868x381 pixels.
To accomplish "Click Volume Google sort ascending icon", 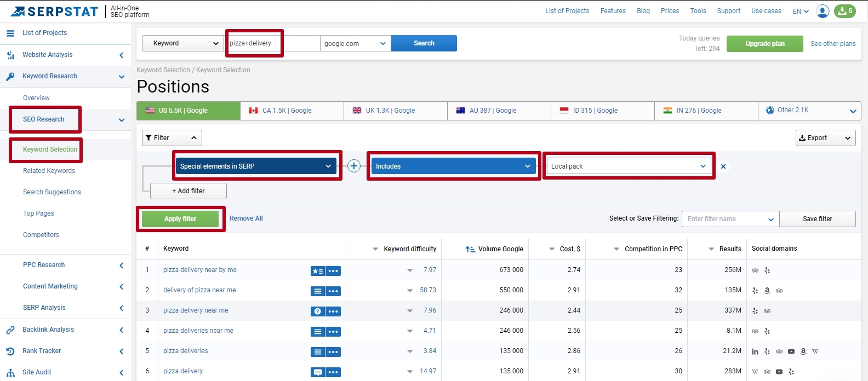I will (x=470, y=249).
